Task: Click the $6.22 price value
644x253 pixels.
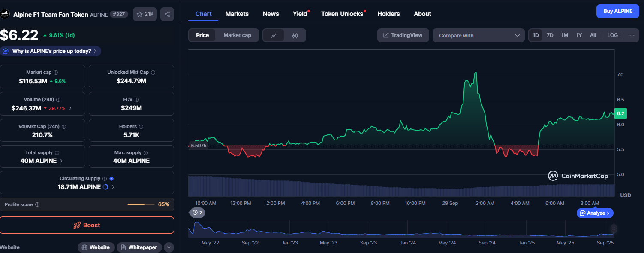Action: (x=19, y=35)
